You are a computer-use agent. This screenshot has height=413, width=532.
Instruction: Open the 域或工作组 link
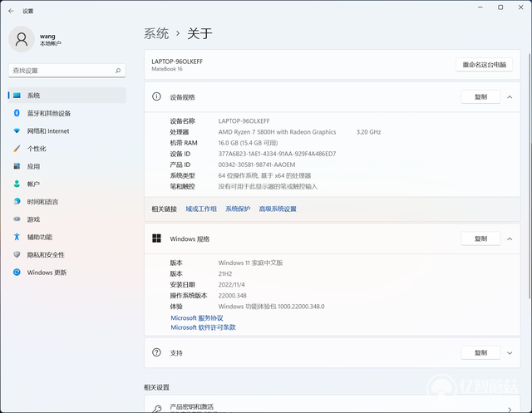point(201,209)
